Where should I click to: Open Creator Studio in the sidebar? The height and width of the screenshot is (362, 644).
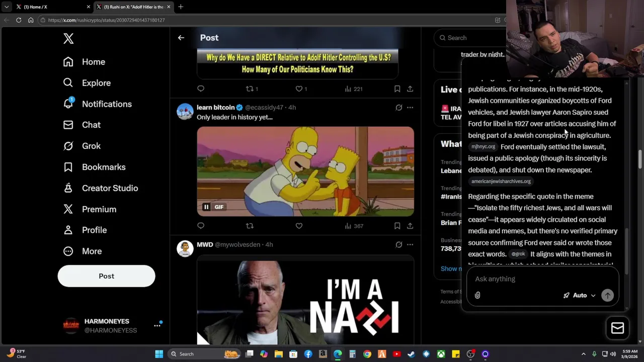[x=100, y=188]
